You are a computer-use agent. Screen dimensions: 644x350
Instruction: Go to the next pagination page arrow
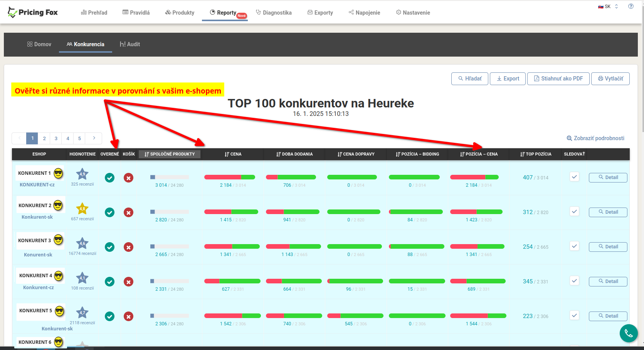tap(94, 138)
